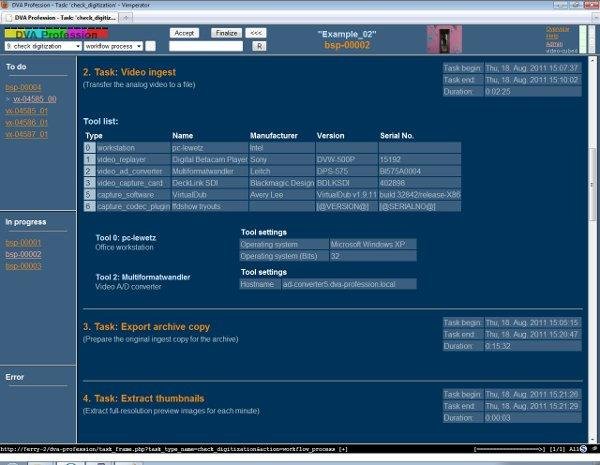Select bsp-00004 in the To do list
Viewport: 600px width, 465px height.
coord(23,88)
